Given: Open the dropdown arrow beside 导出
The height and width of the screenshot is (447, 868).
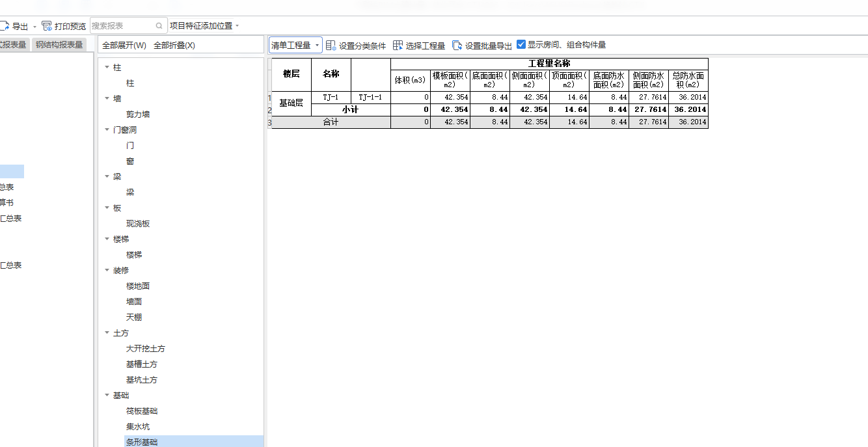Looking at the screenshot, I should 34,27.
